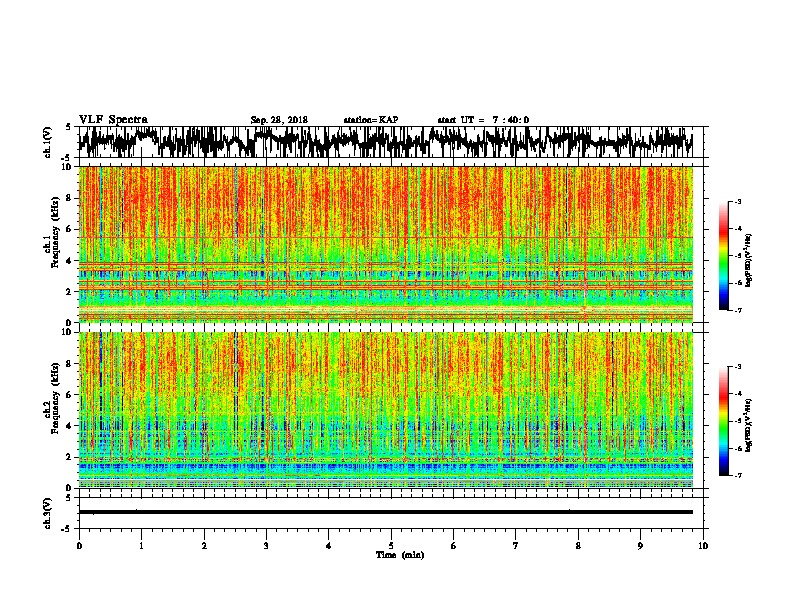Click the 'Time (min)' axis label
The height and width of the screenshot is (612, 792).
[x=400, y=555]
